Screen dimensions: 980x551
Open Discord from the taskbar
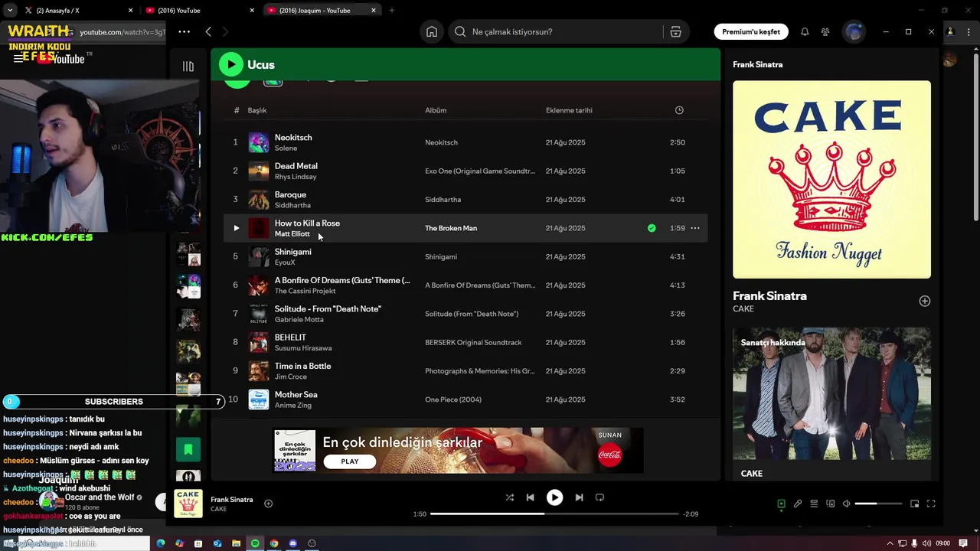293,543
